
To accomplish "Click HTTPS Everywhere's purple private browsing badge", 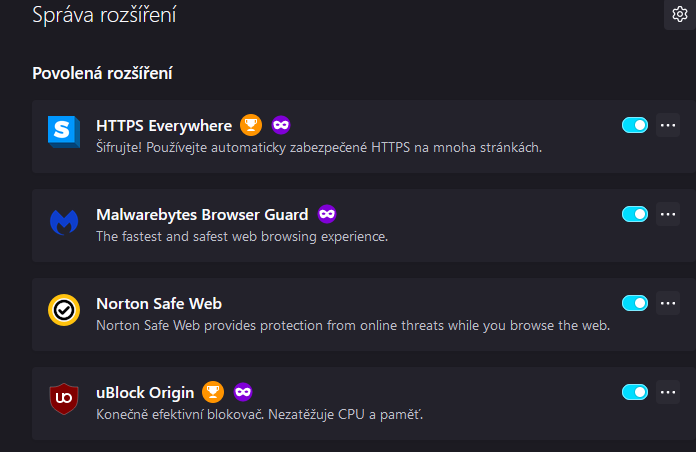I will [281, 126].
